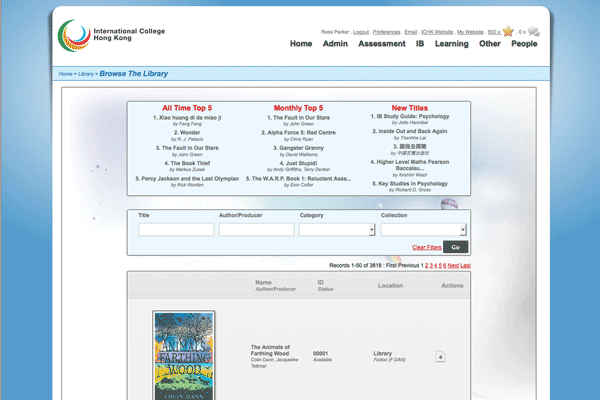This screenshot has height=400, width=600.
Task: Jump to the Last page of records
Action: (465, 265)
